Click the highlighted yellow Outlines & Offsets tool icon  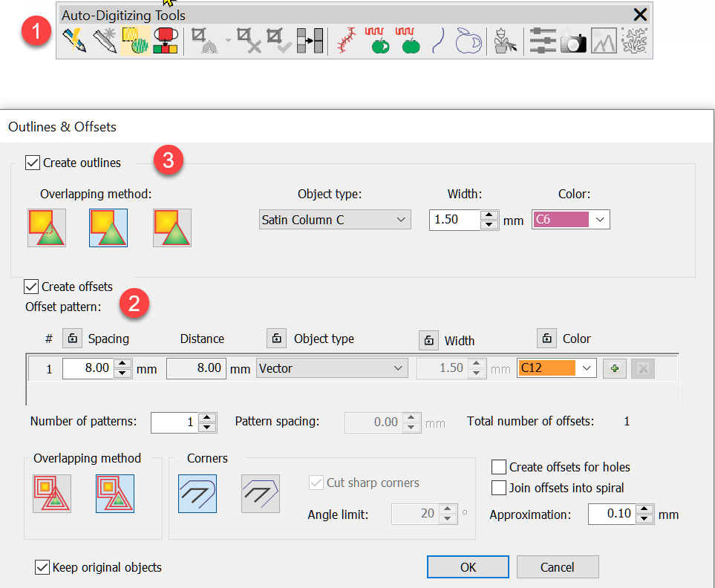coord(133,42)
